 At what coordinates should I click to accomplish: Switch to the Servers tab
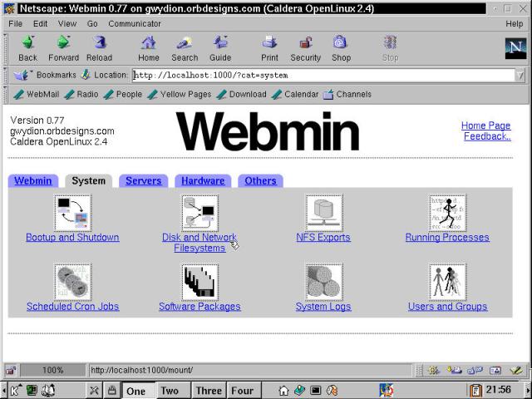tap(143, 180)
